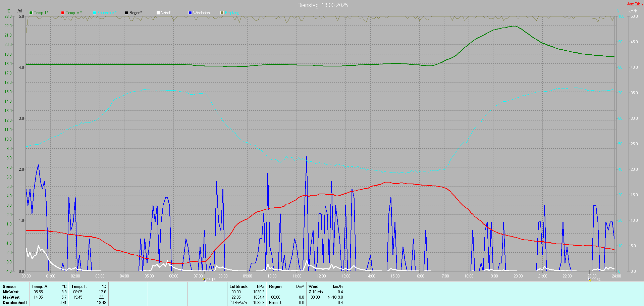
Task: Click the 12:00 time axis label
Action: [321, 276]
